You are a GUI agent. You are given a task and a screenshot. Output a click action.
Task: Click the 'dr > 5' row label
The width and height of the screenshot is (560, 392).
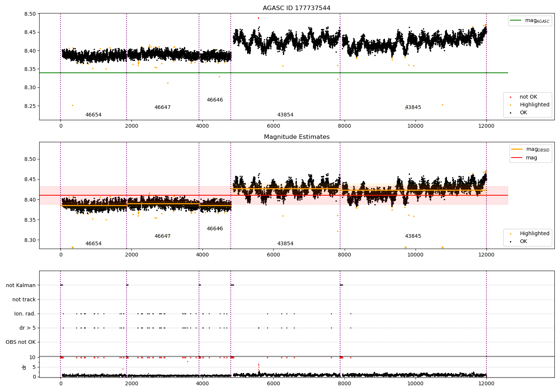click(x=28, y=328)
